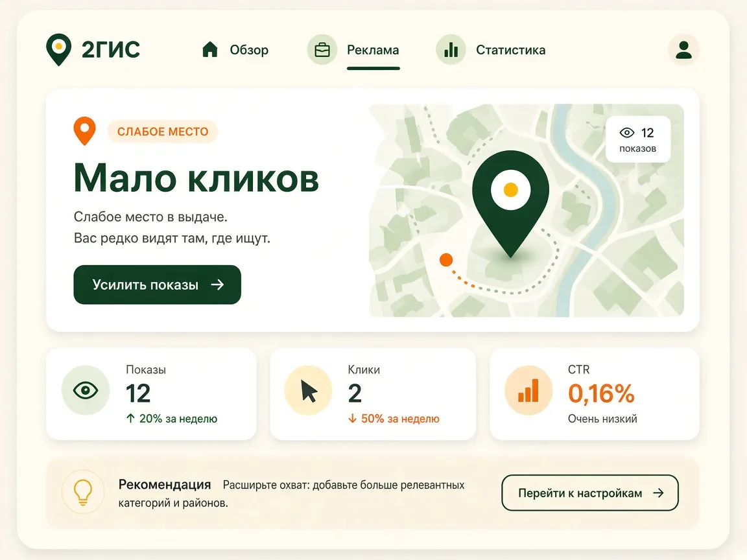Click the cursor icon in Клики card
Viewport: 747px width, 560px height.
[x=308, y=390]
